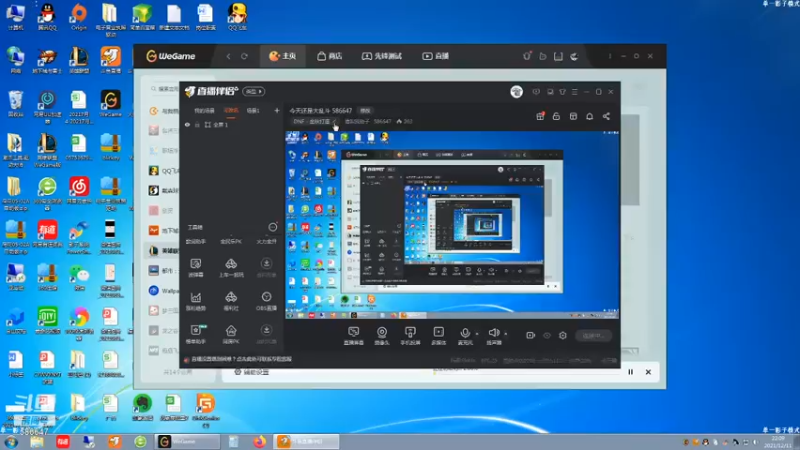Click 腾讯QQ desktop icon
The width and height of the screenshot is (800, 450).
pos(47,17)
